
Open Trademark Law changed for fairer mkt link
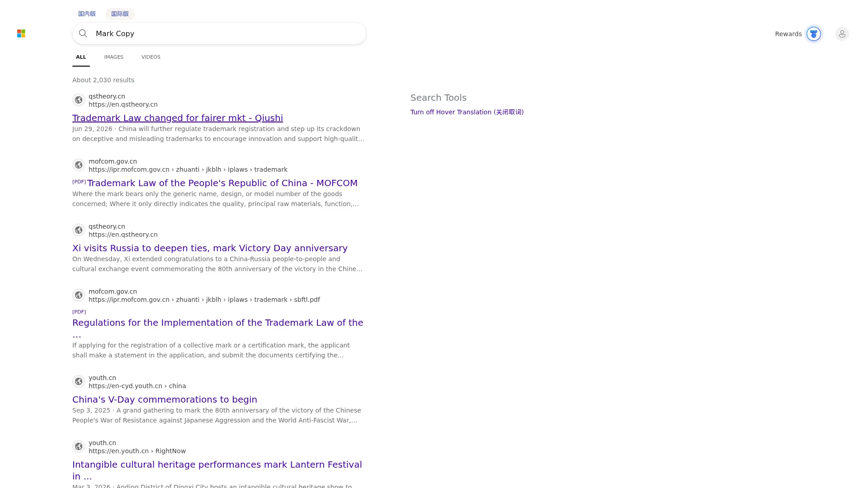(x=178, y=118)
